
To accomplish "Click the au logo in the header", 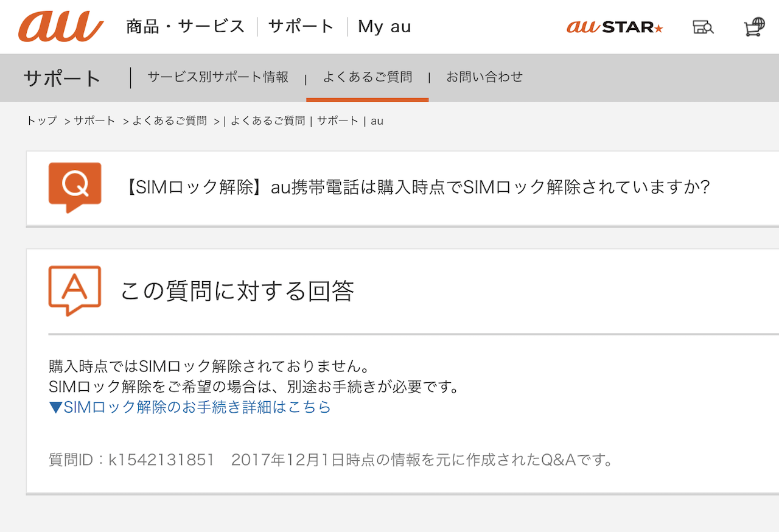I will [x=61, y=27].
